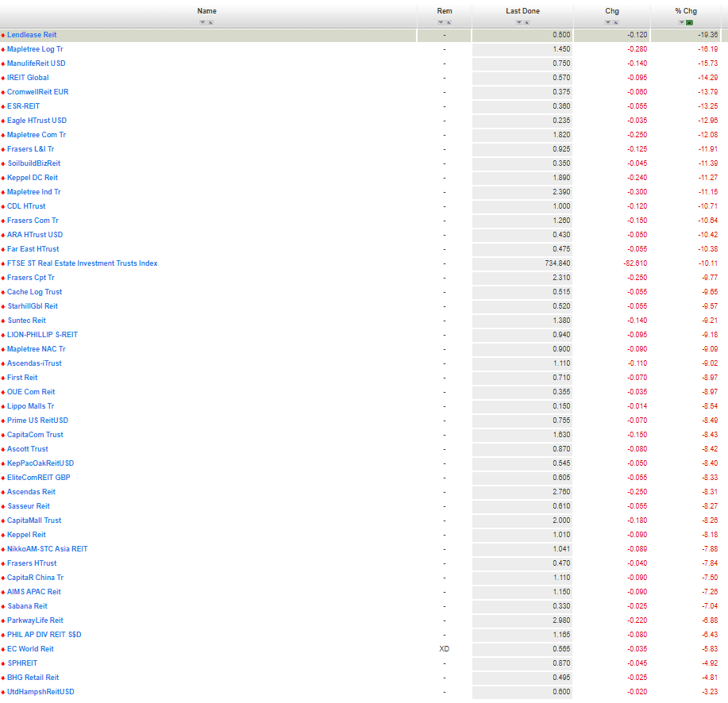This screenshot has height=703, width=728.
Task: Open PHIL AP DIV REIT S$D link
Action: tap(44, 635)
